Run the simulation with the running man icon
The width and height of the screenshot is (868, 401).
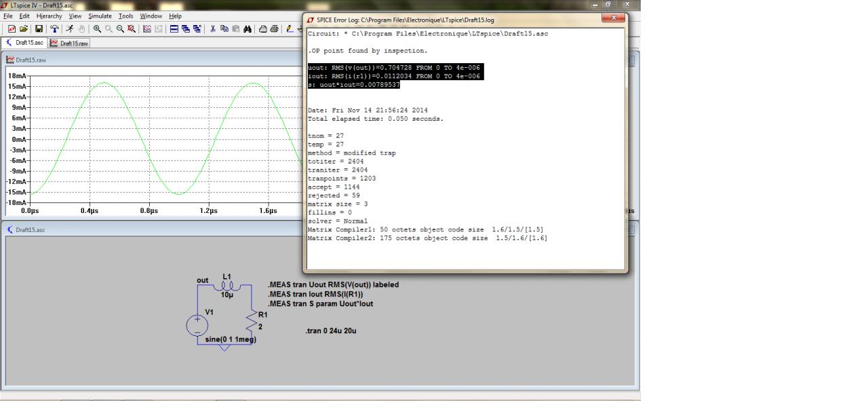point(70,29)
